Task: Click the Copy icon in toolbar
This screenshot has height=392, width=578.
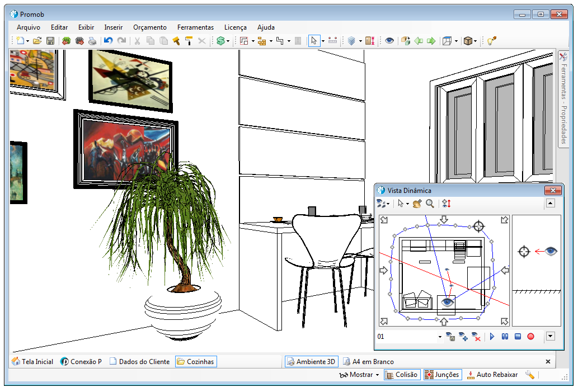Action: [x=151, y=41]
